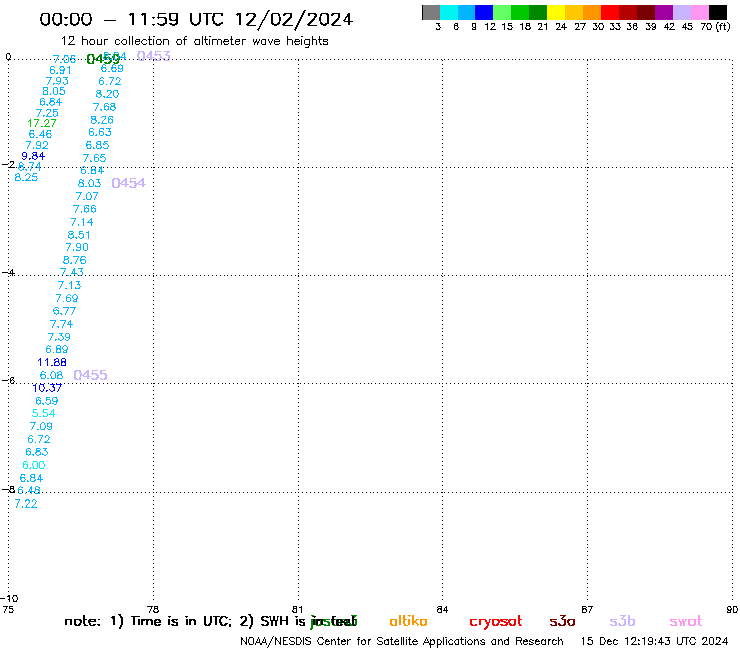Click the longitude axis label 84
The image size is (740, 650).
coord(442,609)
